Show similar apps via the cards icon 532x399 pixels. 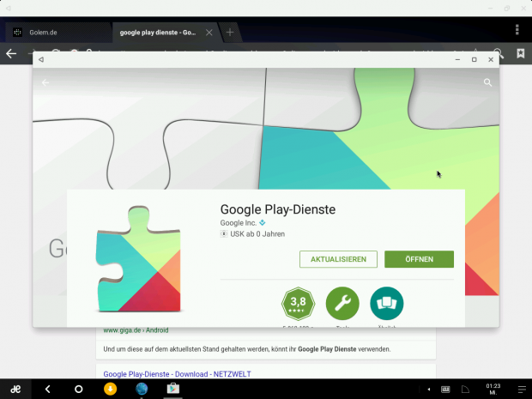(386, 303)
